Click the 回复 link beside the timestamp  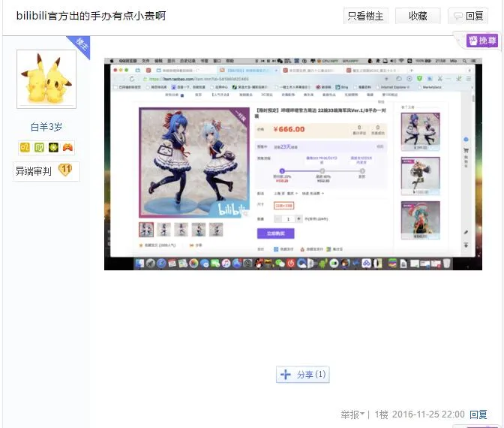pyautogui.click(x=478, y=414)
